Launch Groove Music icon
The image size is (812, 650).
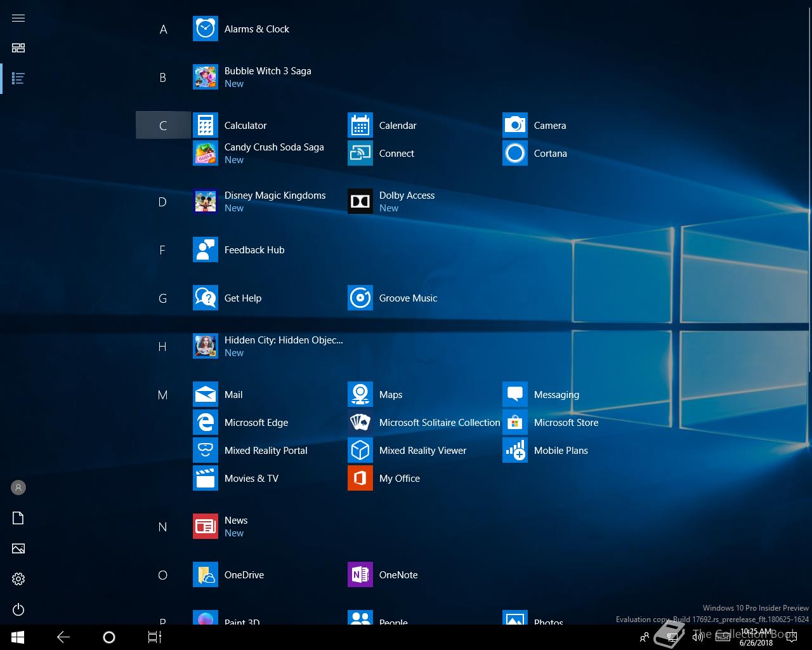click(x=360, y=298)
